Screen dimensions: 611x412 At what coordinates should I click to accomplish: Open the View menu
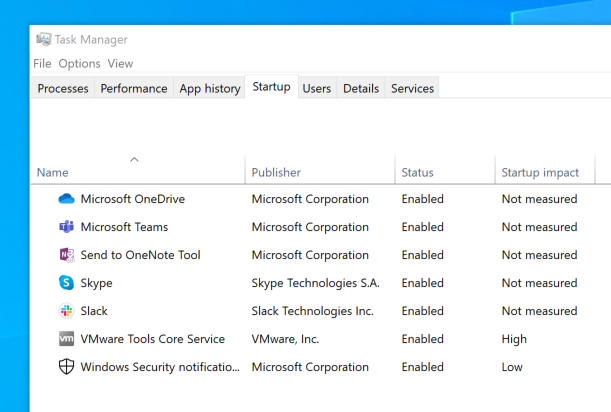tap(120, 64)
